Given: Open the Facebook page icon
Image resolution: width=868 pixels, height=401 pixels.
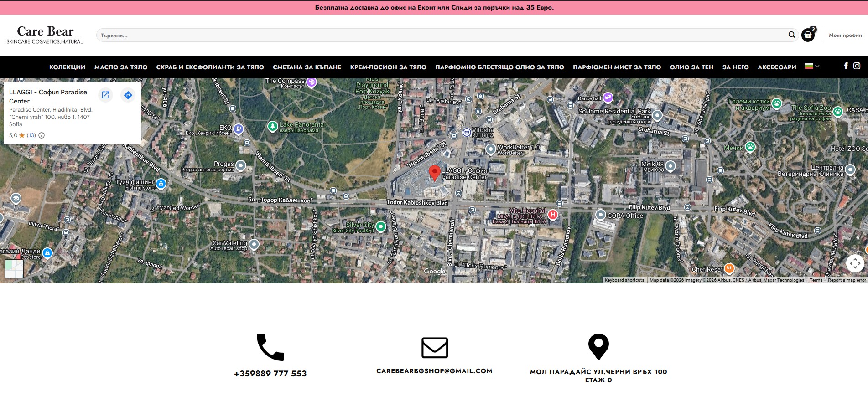Looking at the screenshot, I should point(846,66).
